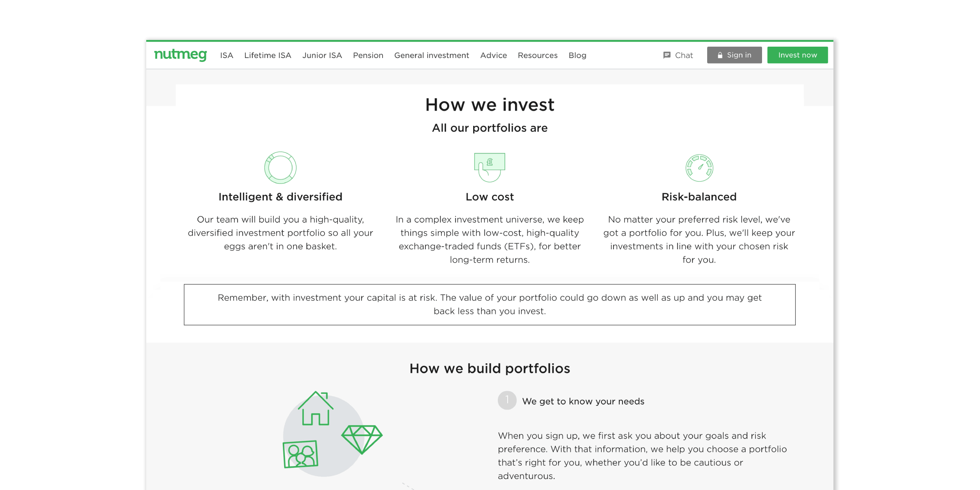Viewport: 980px width, 490px height.
Task: Click the Sign in button
Action: coord(734,55)
